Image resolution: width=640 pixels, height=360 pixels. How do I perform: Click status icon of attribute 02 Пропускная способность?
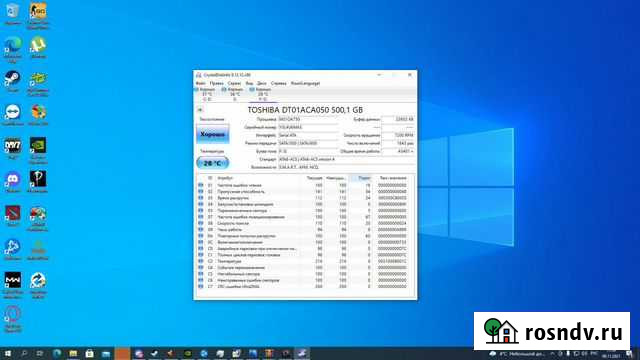point(200,191)
